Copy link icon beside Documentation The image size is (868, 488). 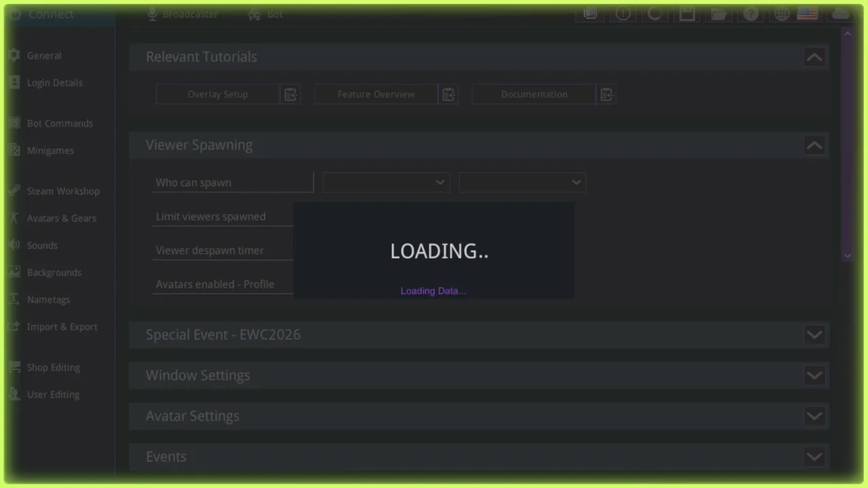coord(606,94)
